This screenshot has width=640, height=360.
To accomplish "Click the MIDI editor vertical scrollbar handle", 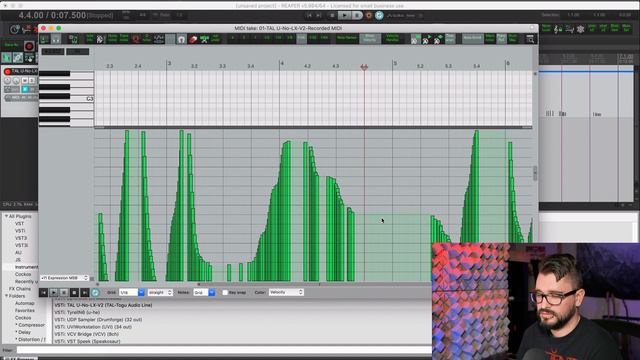I will (x=535, y=173).
